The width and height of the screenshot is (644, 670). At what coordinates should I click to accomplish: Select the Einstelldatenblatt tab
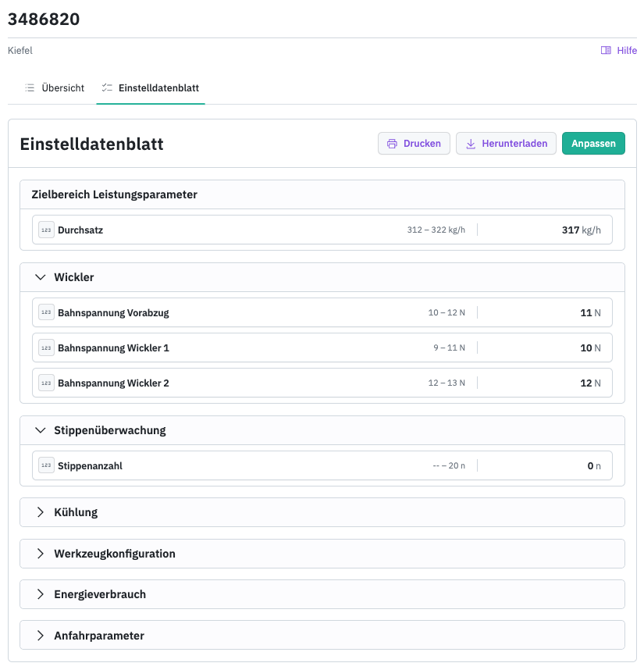click(x=158, y=88)
